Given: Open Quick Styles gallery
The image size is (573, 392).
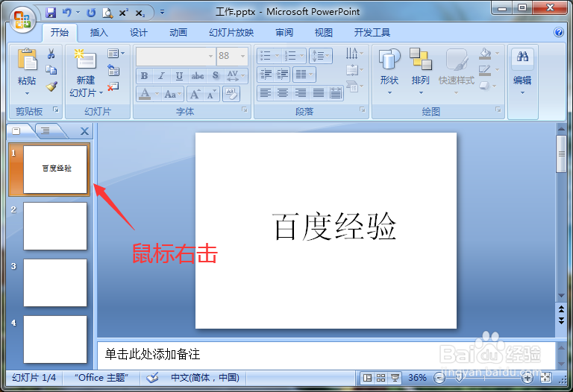Looking at the screenshot, I should click(x=457, y=72).
